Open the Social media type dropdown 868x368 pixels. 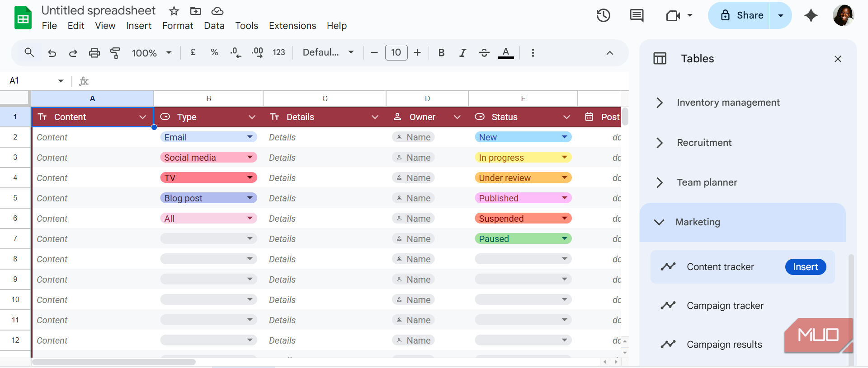click(x=250, y=157)
